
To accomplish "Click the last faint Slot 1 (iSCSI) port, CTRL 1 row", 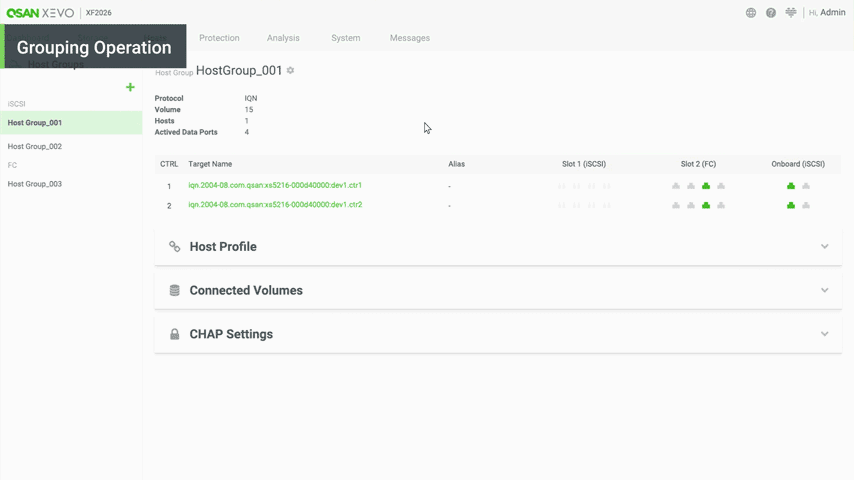I will click(607, 186).
